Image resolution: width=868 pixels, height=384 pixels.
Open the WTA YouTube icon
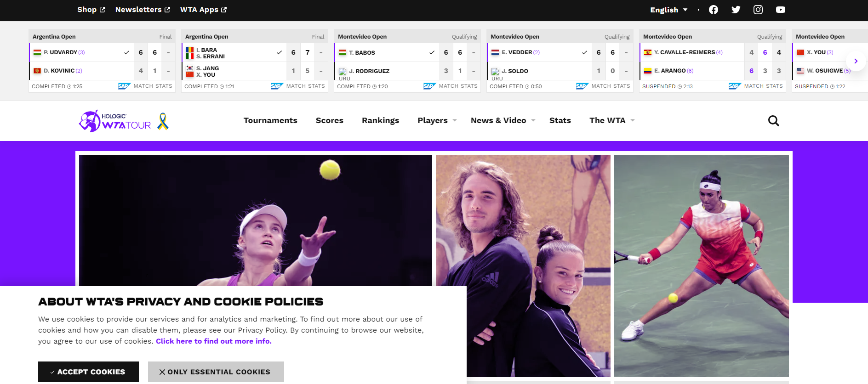coord(781,10)
